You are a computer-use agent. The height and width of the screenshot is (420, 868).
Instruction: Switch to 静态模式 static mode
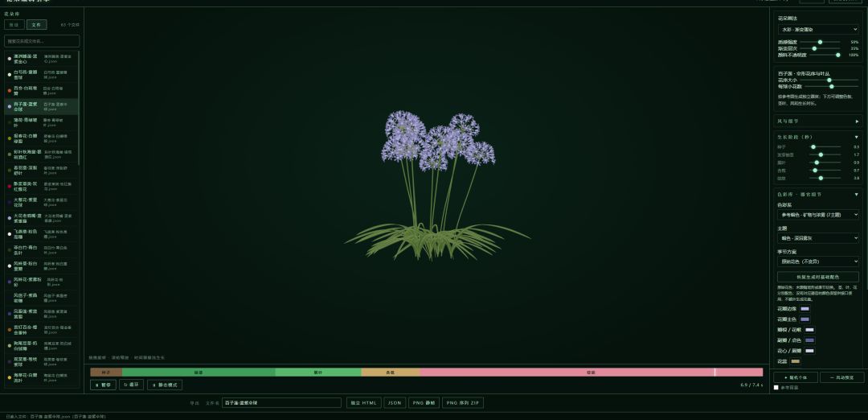tap(165, 385)
